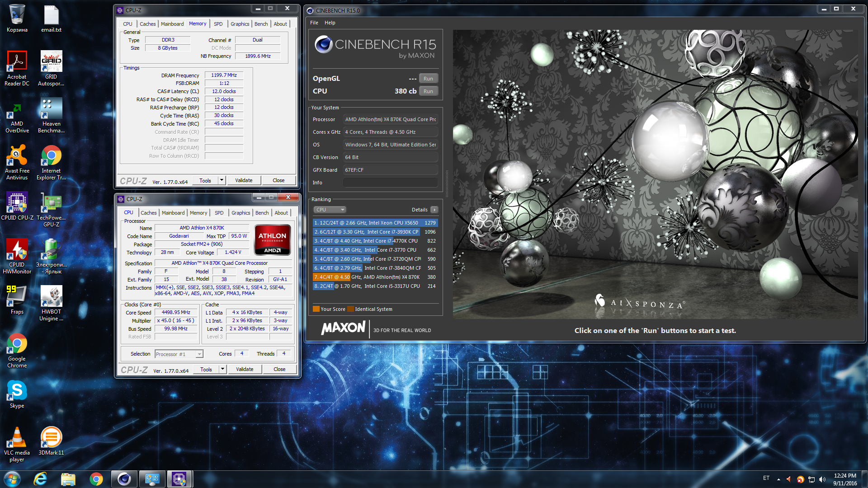The image size is (868, 488).
Task: Switch to CPU-Z taskbar button
Action: pyautogui.click(x=179, y=479)
